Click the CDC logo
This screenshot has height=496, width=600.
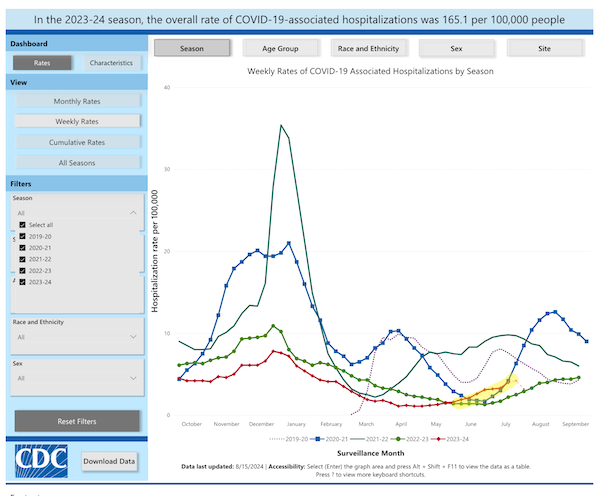click(40, 460)
